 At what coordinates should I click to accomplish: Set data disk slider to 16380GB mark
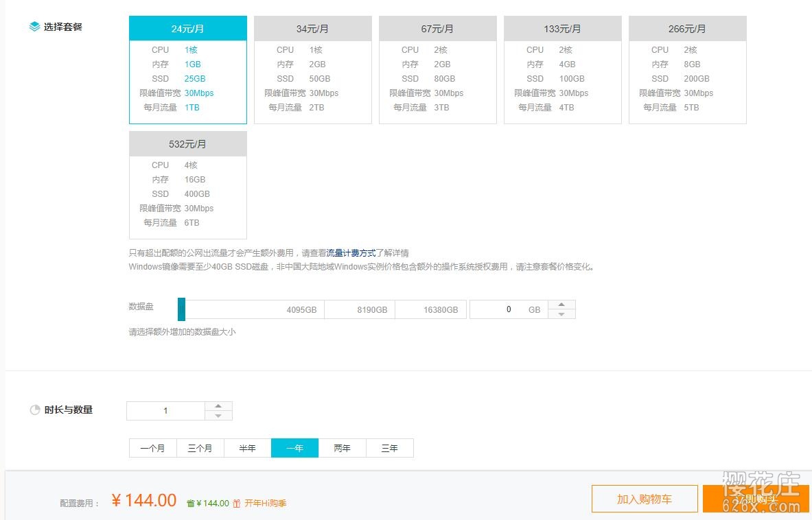click(x=441, y=310)
